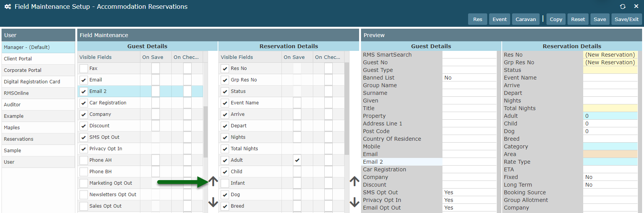Click the refresh icon in title bar
Screen dimensions: 644x213
click(623, 7)
